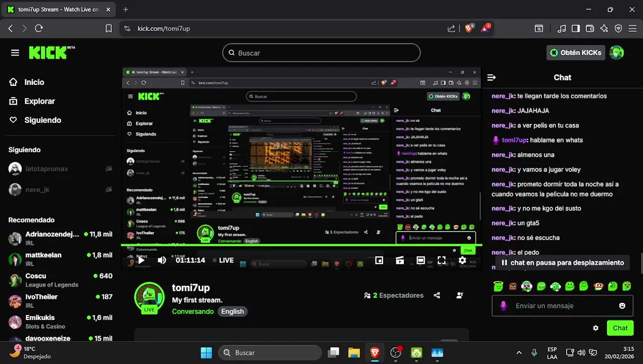Select the English language tag

pyautogui.click(x=233, y=311)
